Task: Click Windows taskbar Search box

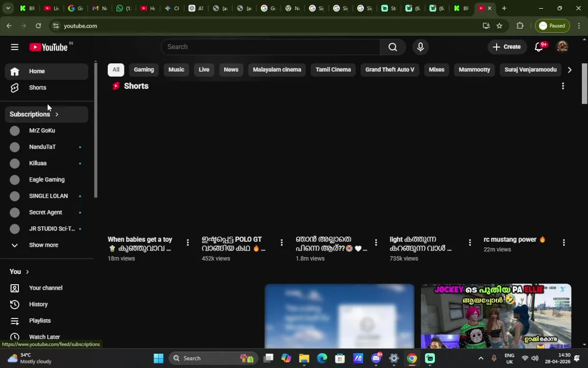Action: coord(213,358)
